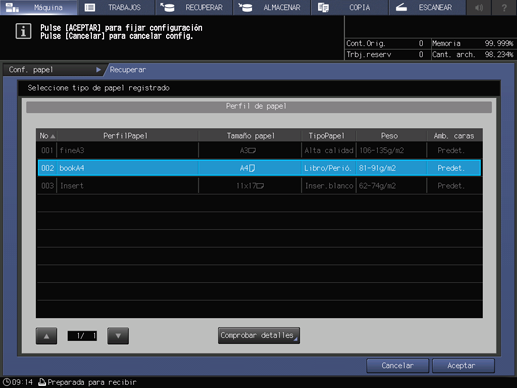Image resolution: width=517 pixels, height=388 pixels.
Task: Open Comprobar detalles
Action: click(259, 335)
